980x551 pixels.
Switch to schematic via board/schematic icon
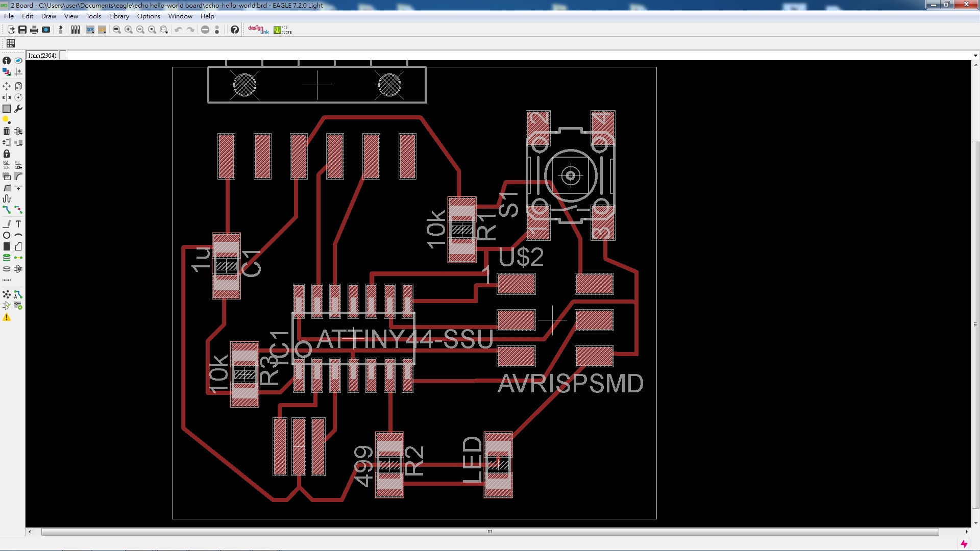click(x=61, y=30)
